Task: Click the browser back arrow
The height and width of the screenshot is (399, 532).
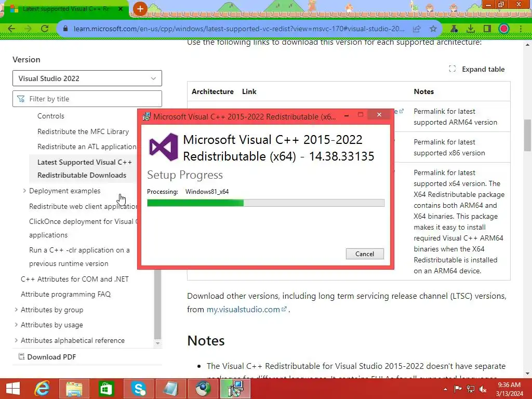Action: coord(11,29)
